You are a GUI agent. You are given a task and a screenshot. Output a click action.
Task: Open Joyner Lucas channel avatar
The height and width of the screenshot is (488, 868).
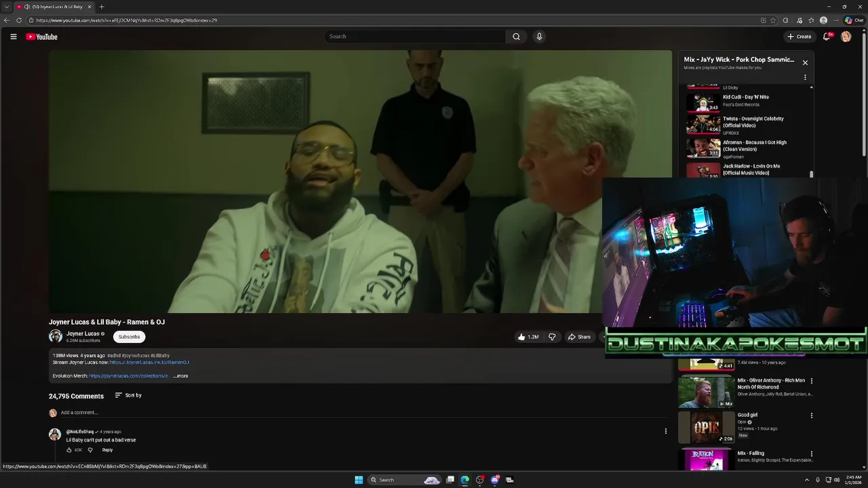coord(56,336)
